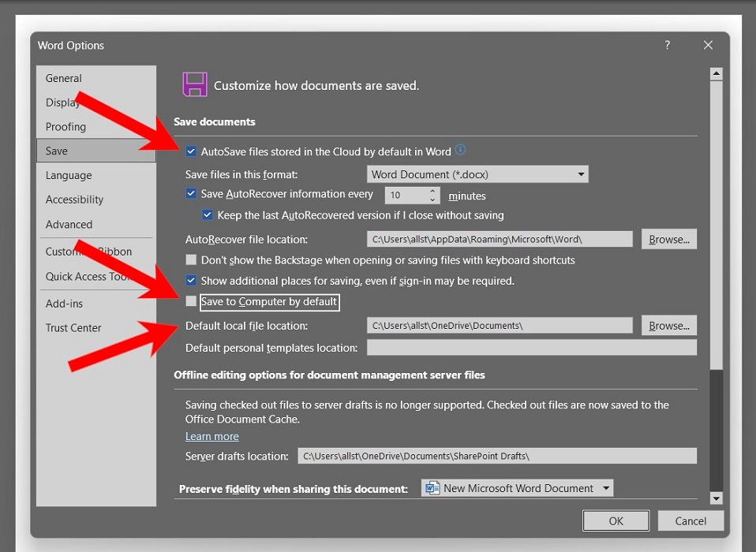Screen dimensions: 756x552
Task: Browse for the AutoRecover file location
Action: coord(668,238)
